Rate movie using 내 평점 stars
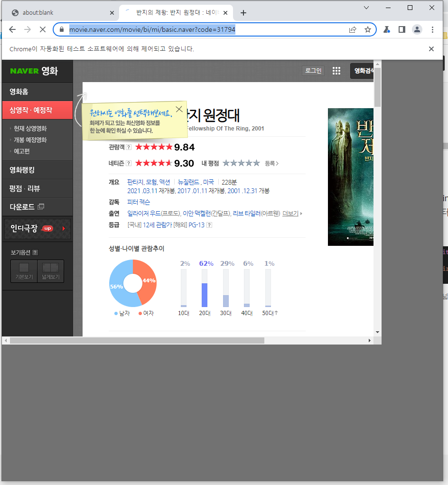 coord(242,163)
